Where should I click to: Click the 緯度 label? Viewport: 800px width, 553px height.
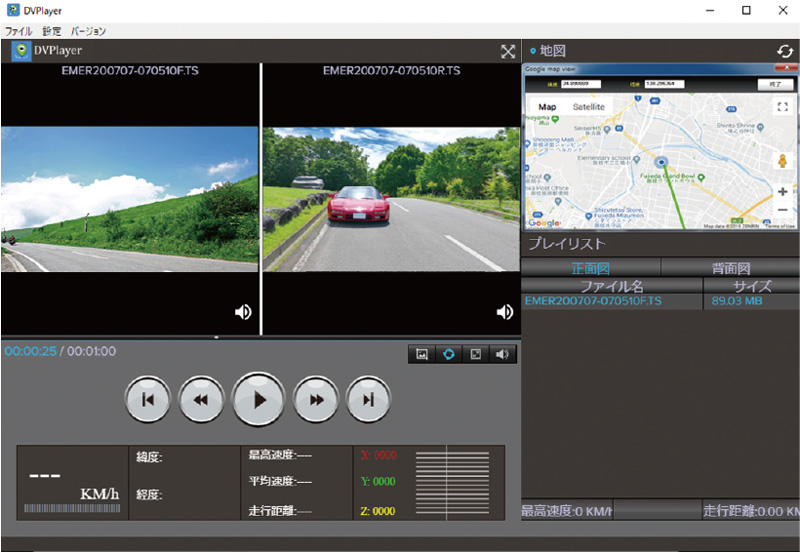[x=149, y=457]
